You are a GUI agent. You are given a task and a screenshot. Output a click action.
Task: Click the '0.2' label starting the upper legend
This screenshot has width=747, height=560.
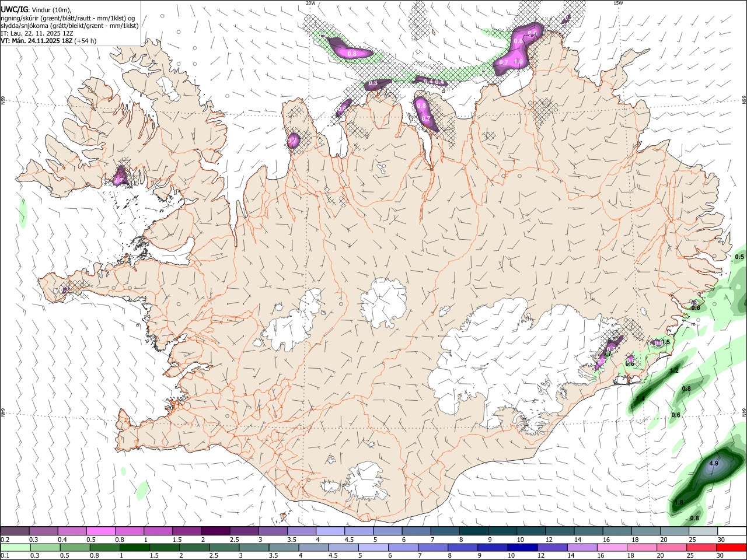click(x=5, y=540)
